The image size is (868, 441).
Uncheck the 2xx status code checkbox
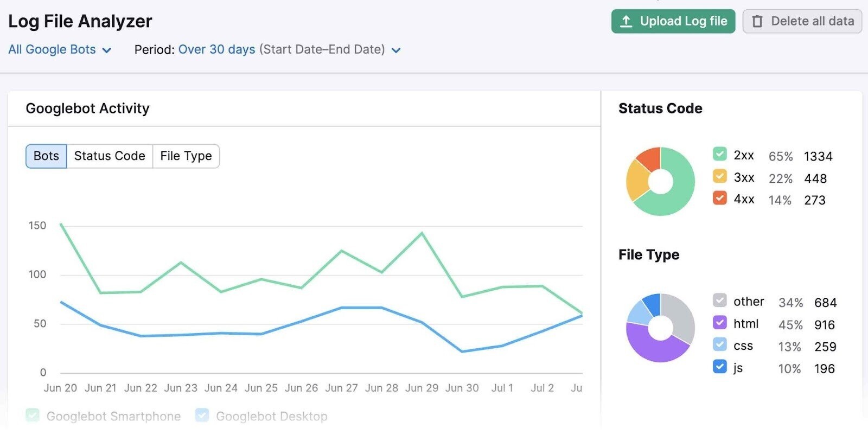click(719, 154)
